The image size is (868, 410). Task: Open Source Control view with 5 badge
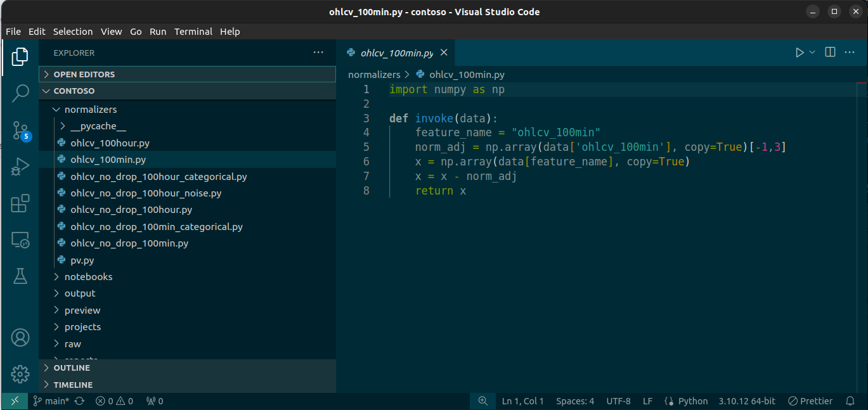pyautogui.click(x=20, y=131)
